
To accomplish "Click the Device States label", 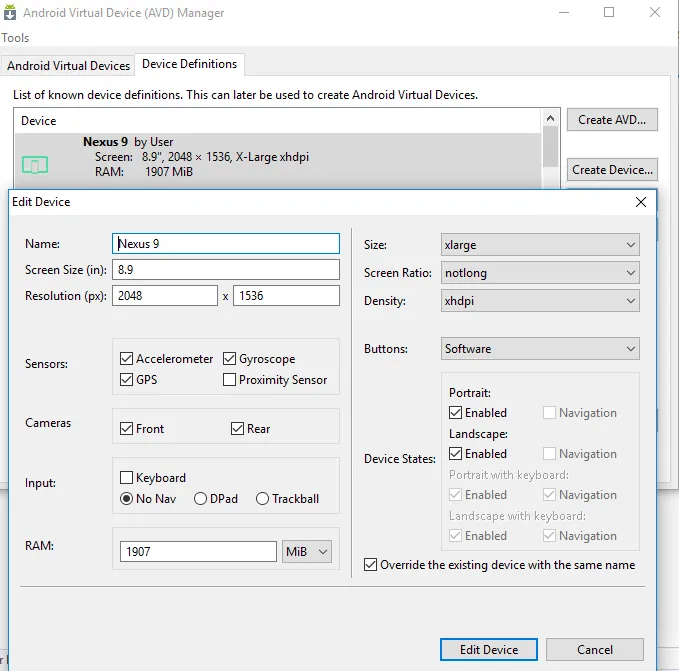I will pos(400,459).
